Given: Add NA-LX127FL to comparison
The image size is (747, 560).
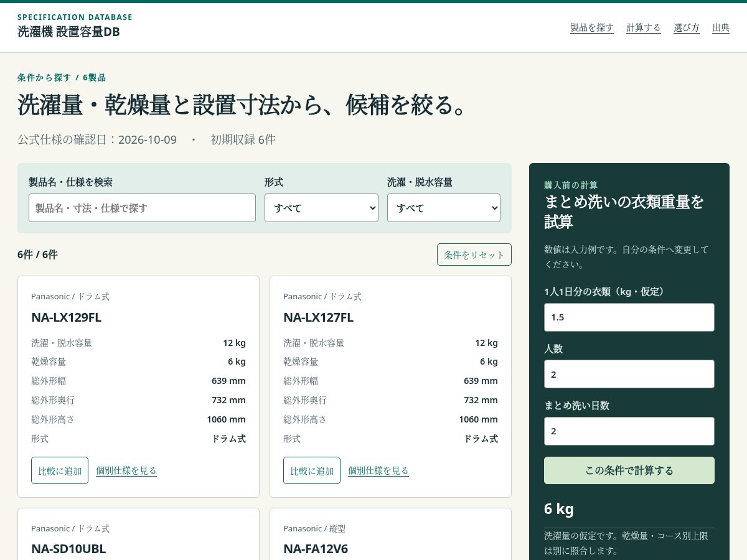Looking at the screenshot, I should (x=312, y=470).
